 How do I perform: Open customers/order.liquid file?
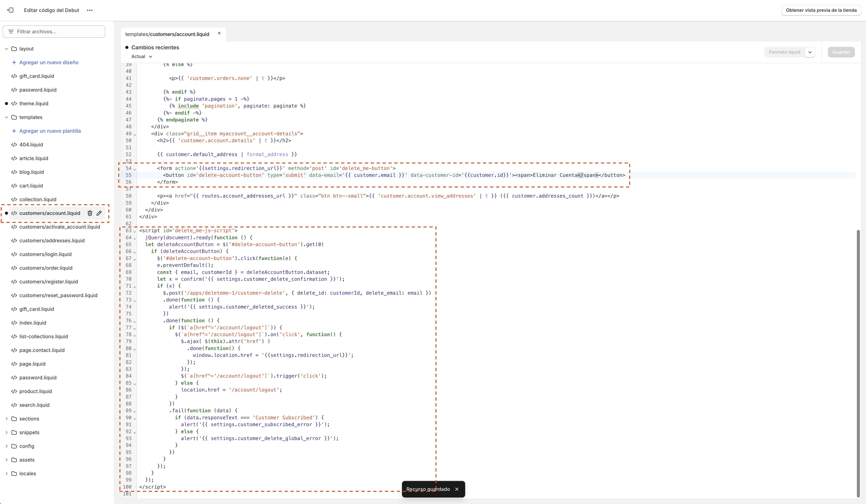[x=46, y=268]
